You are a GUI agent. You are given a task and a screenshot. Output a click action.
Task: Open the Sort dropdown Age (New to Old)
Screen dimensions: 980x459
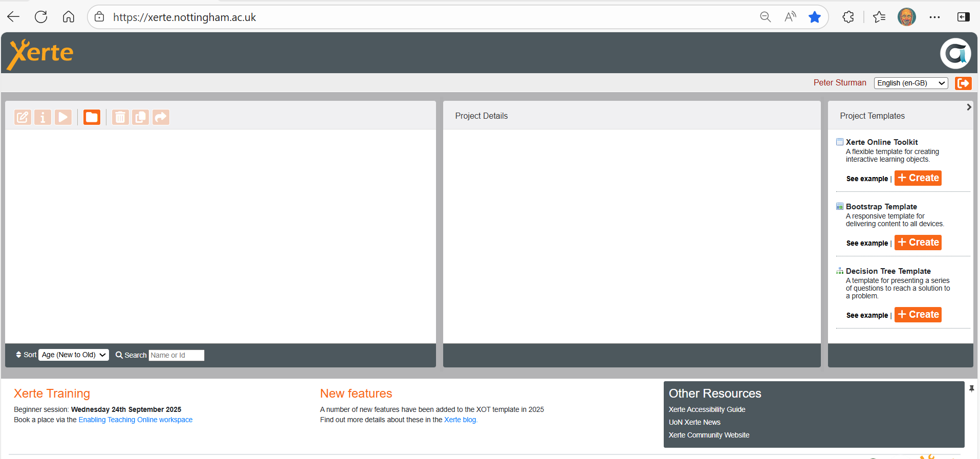(74, 355)
